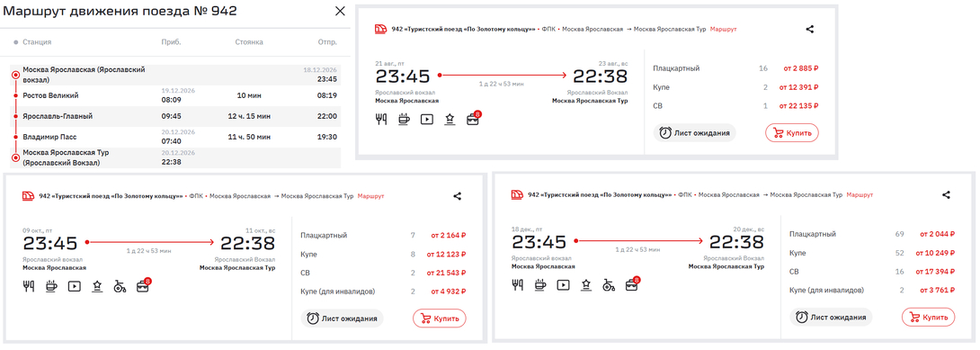Click Москва Ярославская Тур final station row
Viewport: 980px width, 350px height.
click(x=175, y=157)
